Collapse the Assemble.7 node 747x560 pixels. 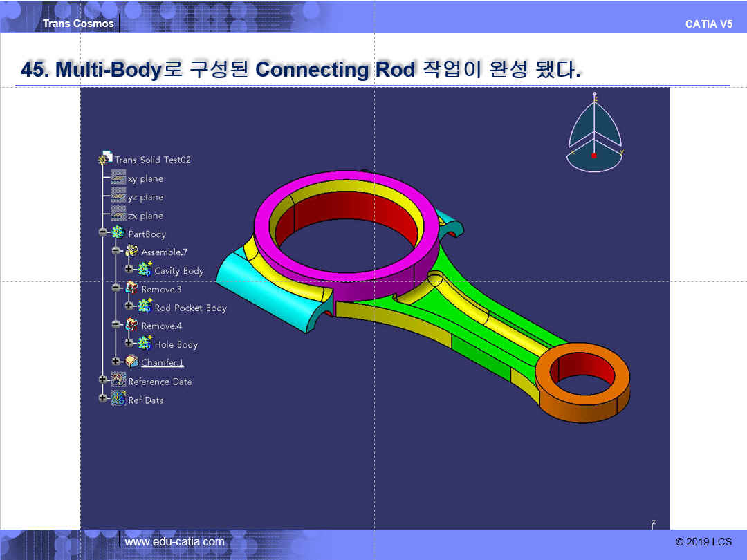[x=116, y=251]
